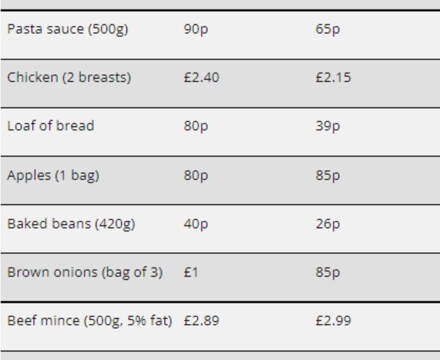The height and width of the screenshot is (360, 440).
Task: Click the 90p pasta sauce price
Action: pos(196,29)
